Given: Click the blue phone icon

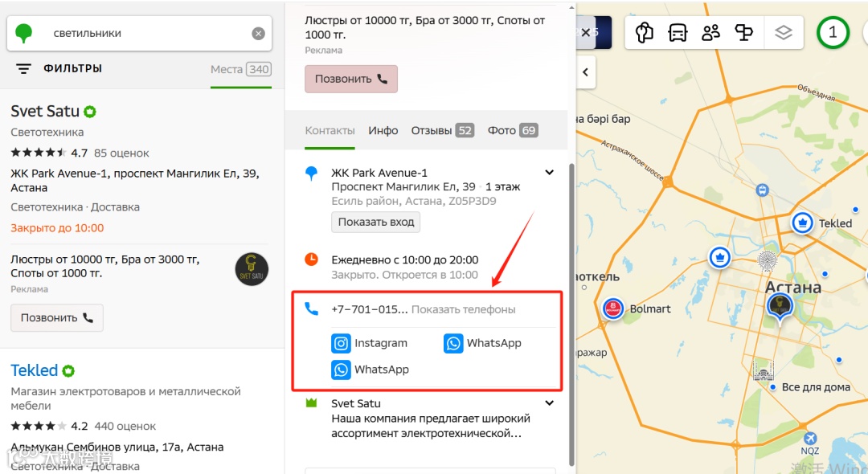Looking at the screenshot, I should pyautogui.click(x=312, y=309).
